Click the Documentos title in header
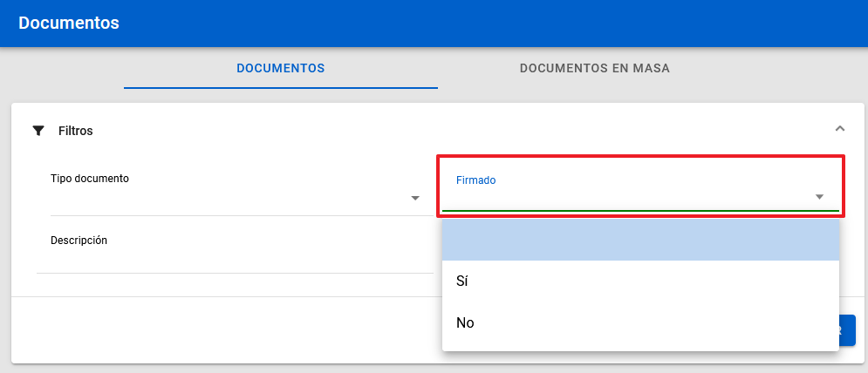This screenshot has height=373, width=868. [68, 23]
